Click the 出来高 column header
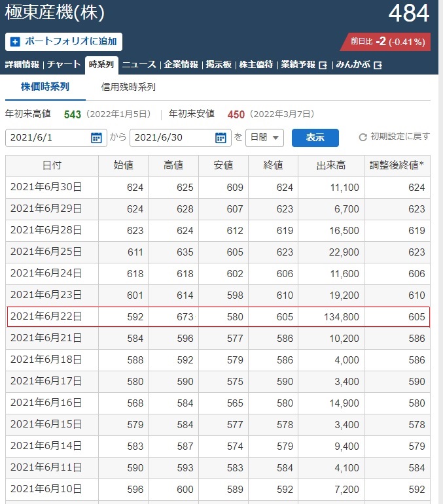 [x=331, y=165]
